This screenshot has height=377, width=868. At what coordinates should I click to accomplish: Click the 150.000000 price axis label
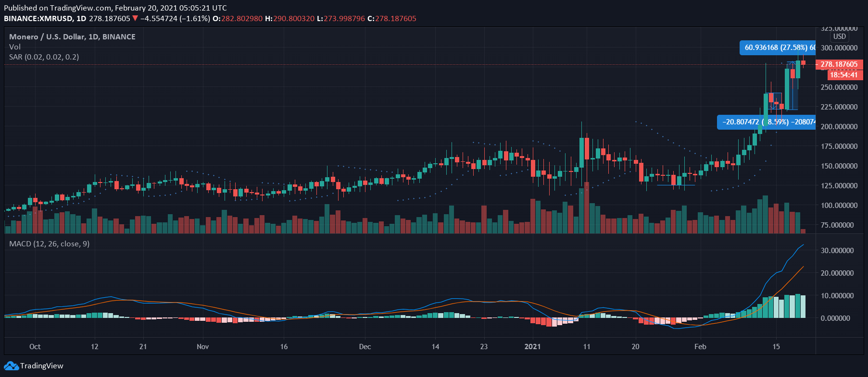tap(839, 166)
